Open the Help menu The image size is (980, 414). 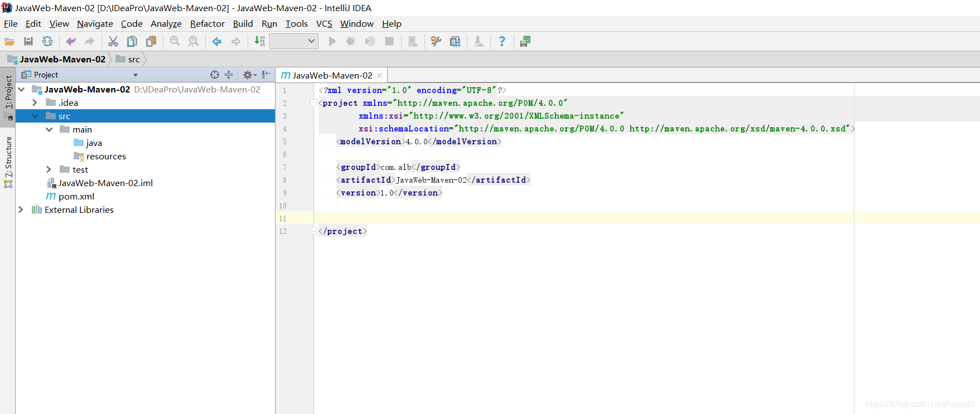click(x=392, y=23)
